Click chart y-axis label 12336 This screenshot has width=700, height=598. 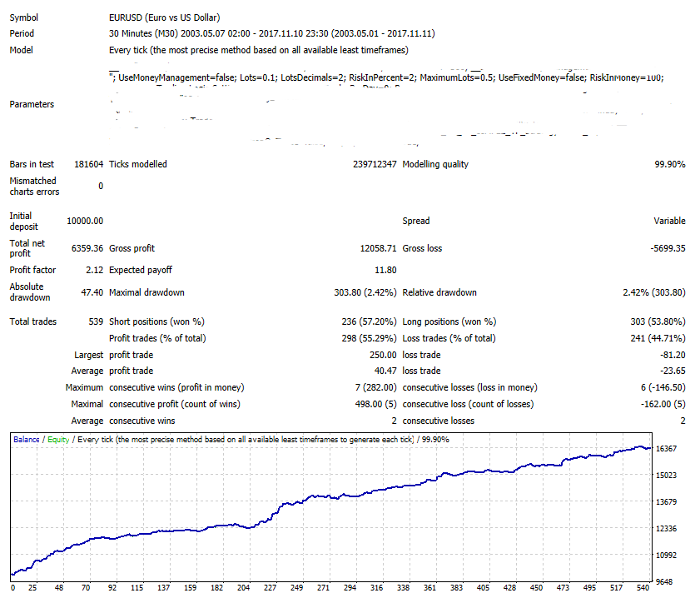pyautogui.click(x=666, y=528)
